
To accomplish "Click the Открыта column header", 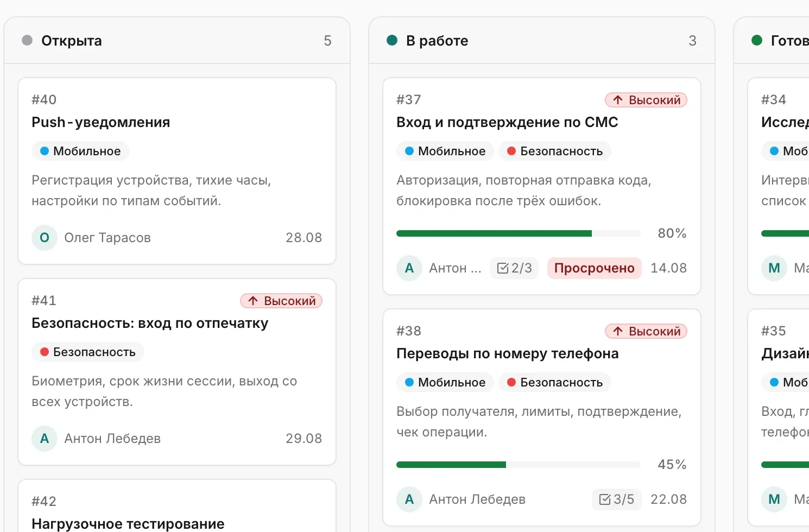I will click(177, 41).
